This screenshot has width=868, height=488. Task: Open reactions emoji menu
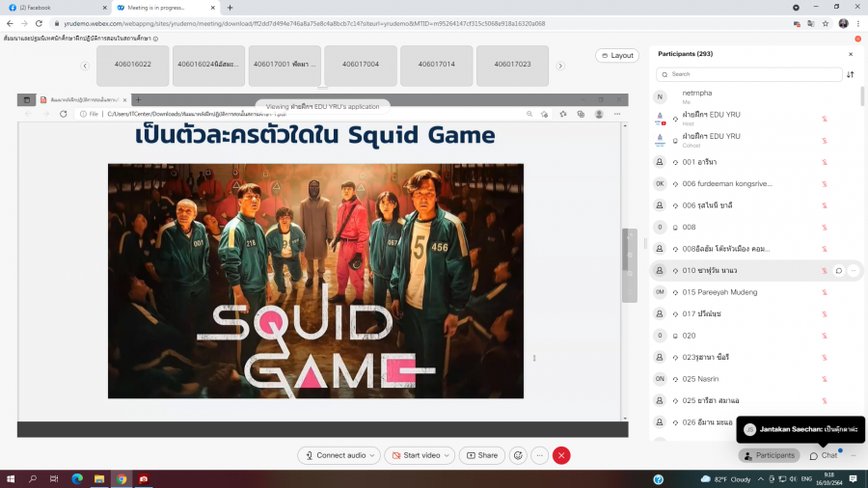[518, 455]
